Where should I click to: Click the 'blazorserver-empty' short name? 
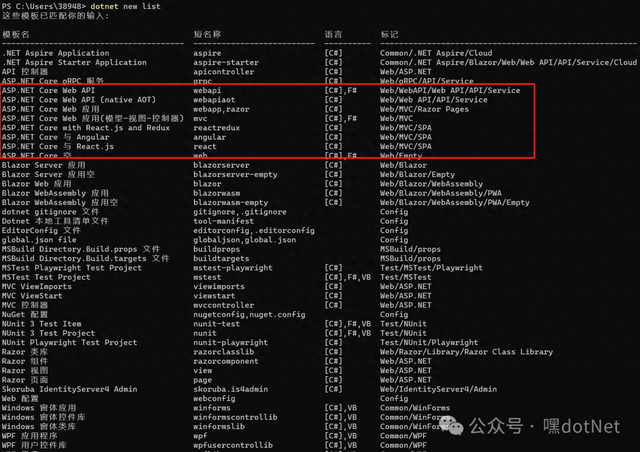235,175
